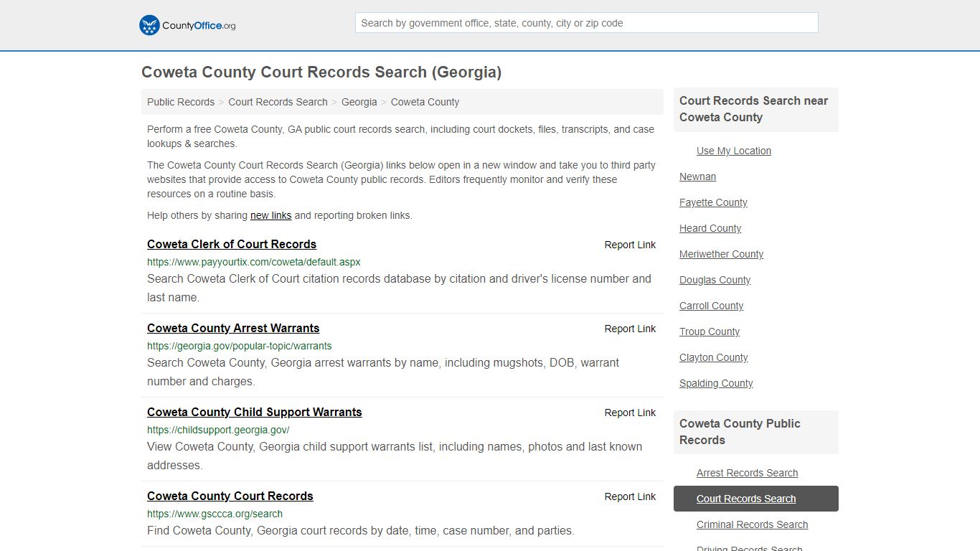Open Court Records Search breadcrumb
The width and height of the screenshot is (980, 551).
278,102
